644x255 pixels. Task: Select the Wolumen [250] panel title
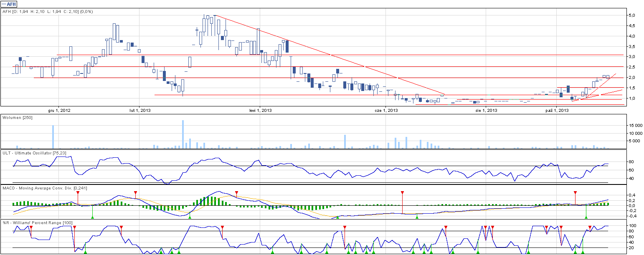tap(18, 118)
